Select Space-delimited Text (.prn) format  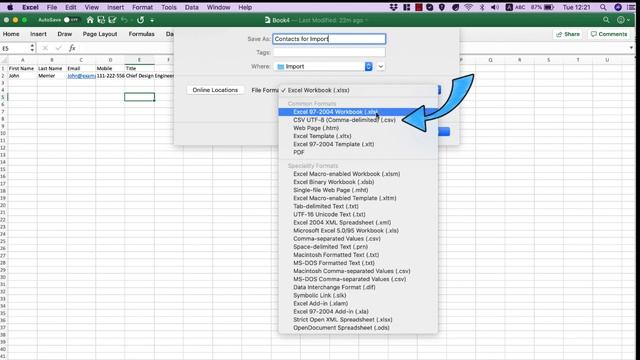358,247
